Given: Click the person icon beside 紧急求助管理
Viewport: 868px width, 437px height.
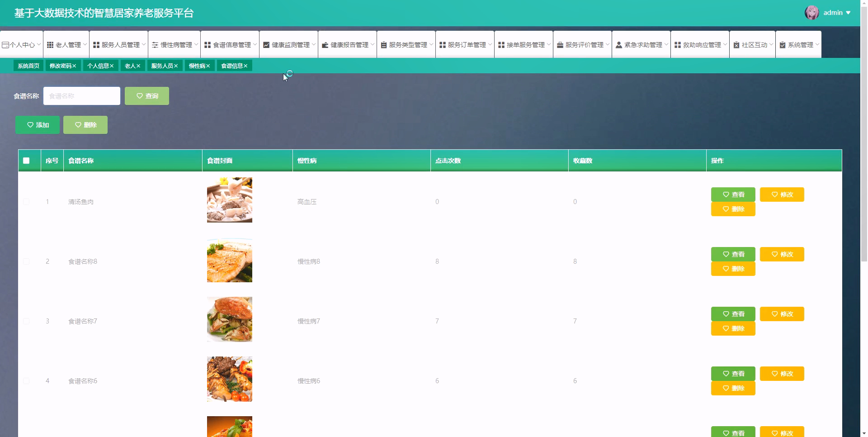Looking at the screenshot, I should click(619, 45).
